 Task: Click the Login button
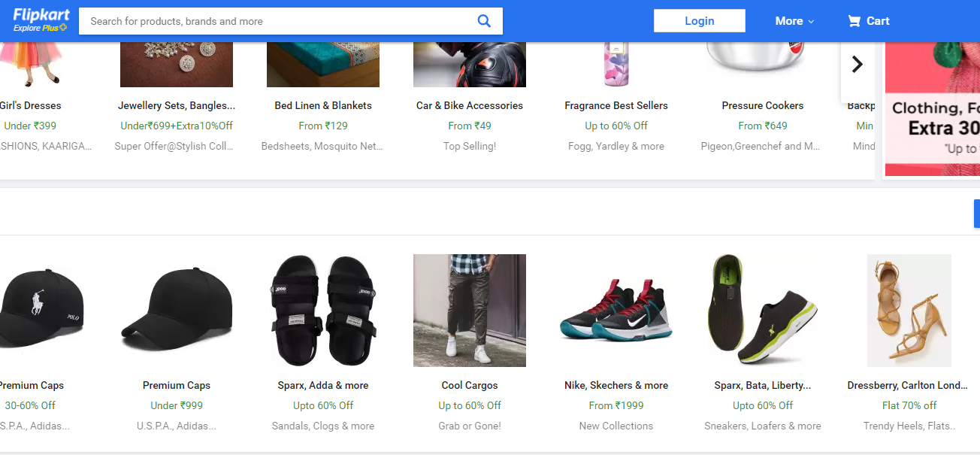pos(699,21)
